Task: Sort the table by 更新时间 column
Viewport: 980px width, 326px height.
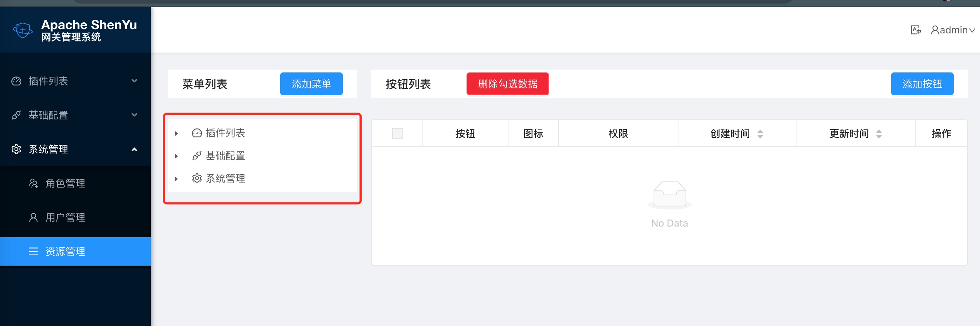Action: (x=878, y=134)
